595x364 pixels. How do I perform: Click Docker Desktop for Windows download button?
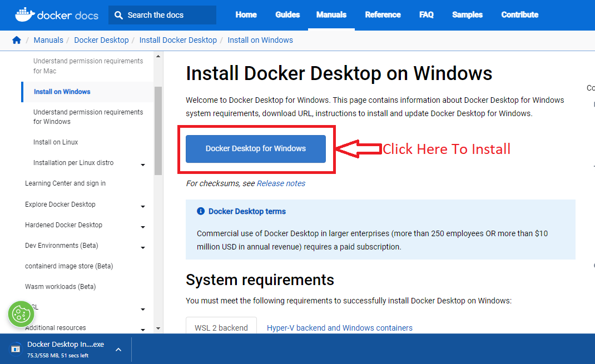[x=255, y=149]
